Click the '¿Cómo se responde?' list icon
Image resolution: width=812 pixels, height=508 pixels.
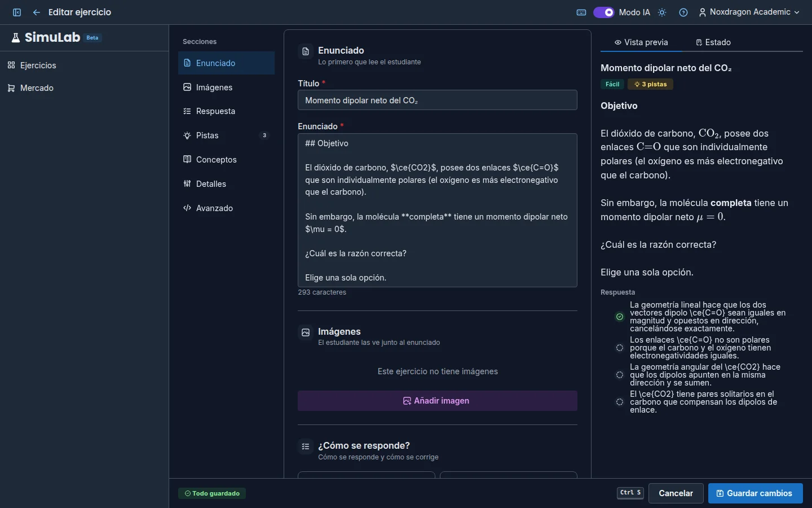point(306,447)
